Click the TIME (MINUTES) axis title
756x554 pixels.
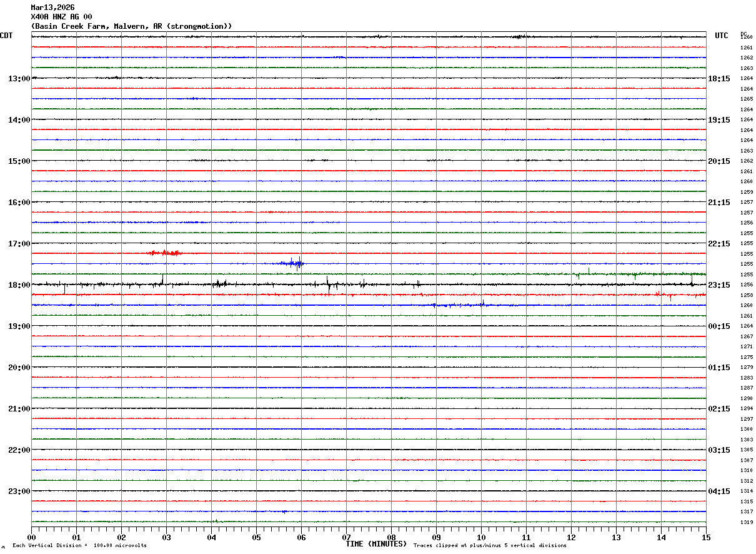point(376,544)
